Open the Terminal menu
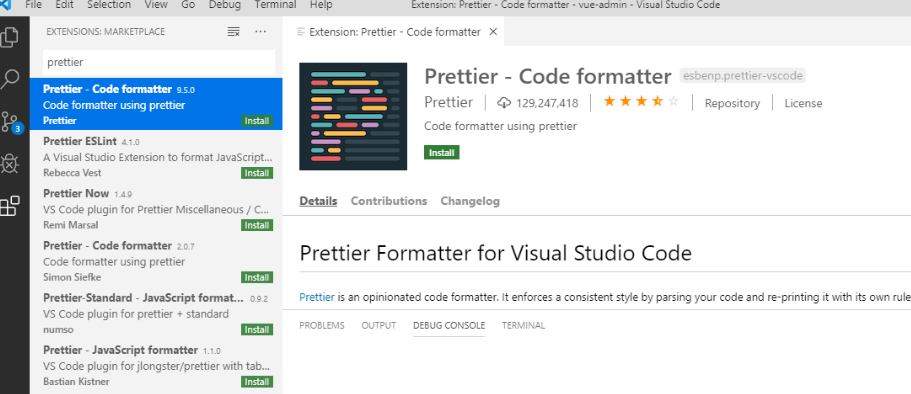 (x=275, y=5)
